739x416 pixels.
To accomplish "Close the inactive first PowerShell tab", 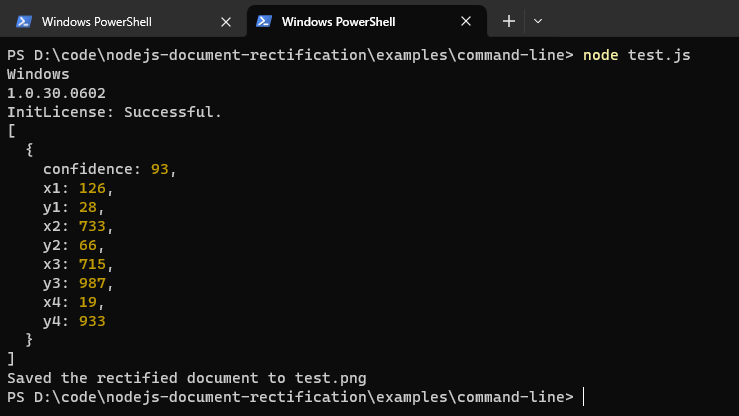I will pyautogui.click(x=227, y=21).
